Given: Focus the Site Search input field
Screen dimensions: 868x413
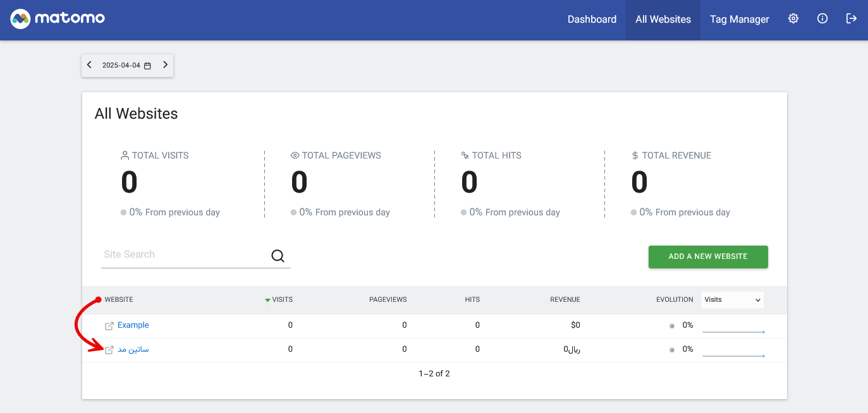Looking at the screenshot, I should 186,255.
